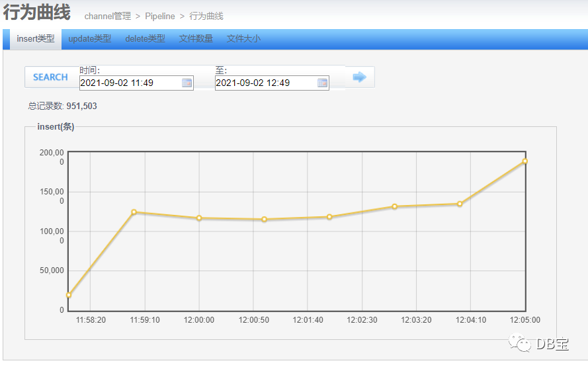The height and width of the screenshot is (369, 588).
Task: Open the end time calendar picker icon
Action: point(323,83)
